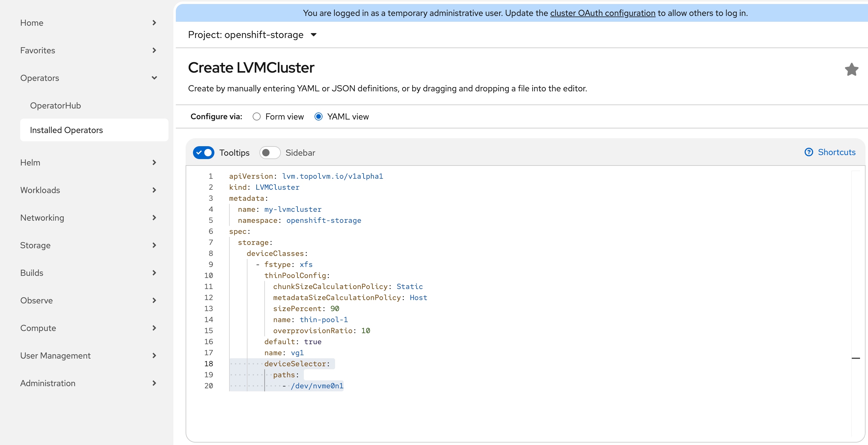Select the YAML view radio button
The height and width of the screenshot is (445, 868).
pos(319,117)
